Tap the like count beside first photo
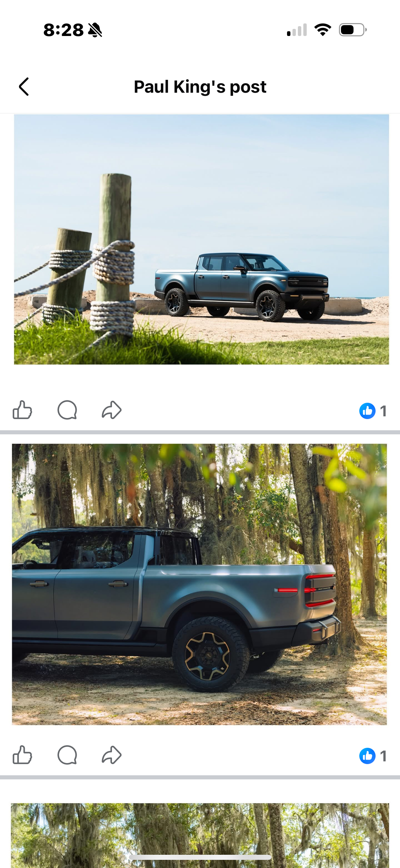Image resolution: width=400 pixels, height=868 pixels. pyautogui.click(x=383, y=411)
